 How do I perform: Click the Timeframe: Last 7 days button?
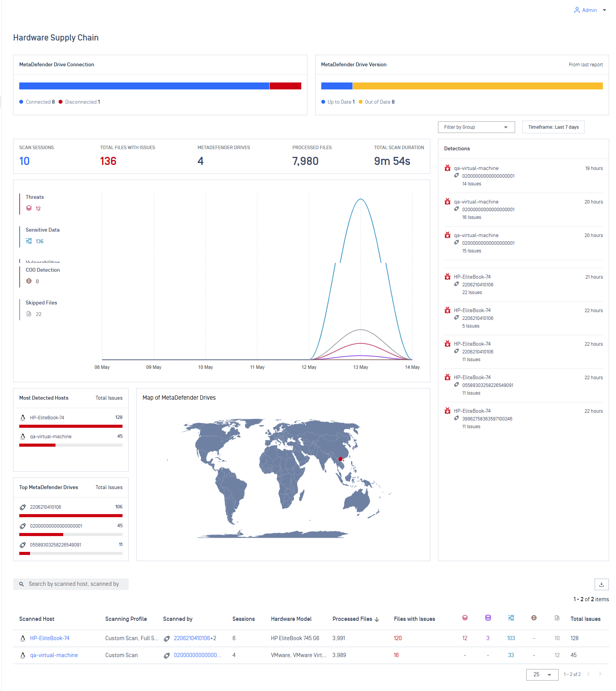tap(553, 127)
